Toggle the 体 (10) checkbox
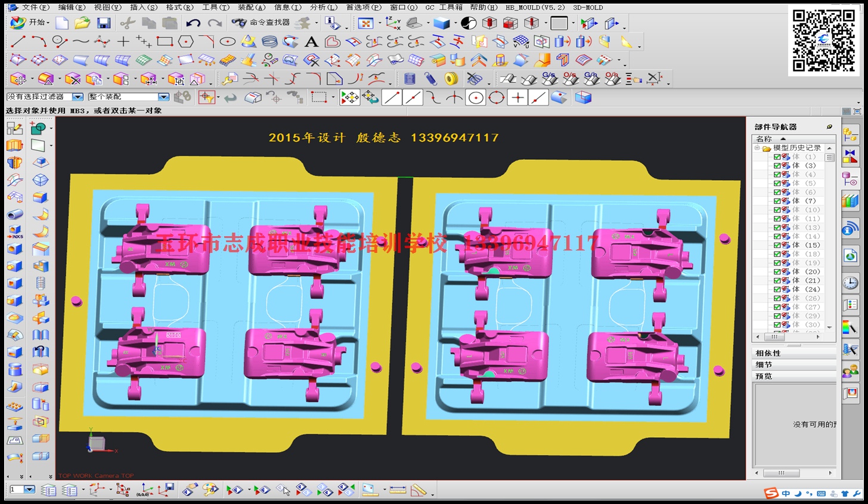Screen dimensions: 868x504 pos(777,210)
